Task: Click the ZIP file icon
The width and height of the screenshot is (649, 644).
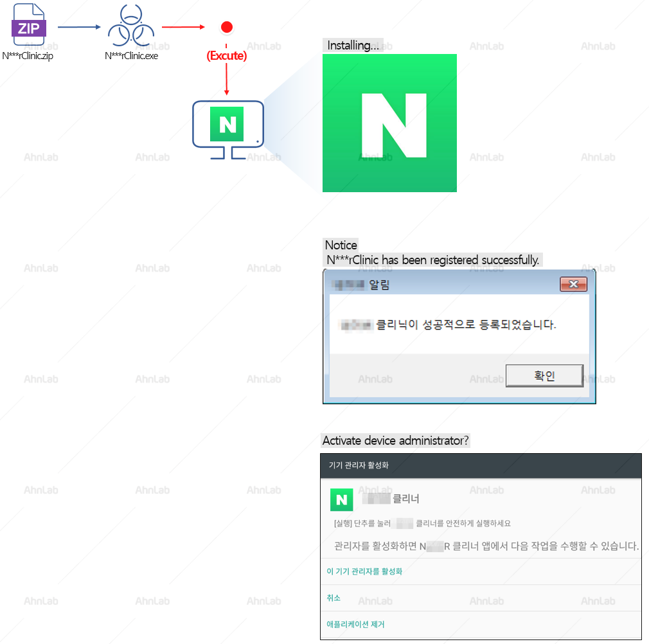Action: tap(28, 24)
